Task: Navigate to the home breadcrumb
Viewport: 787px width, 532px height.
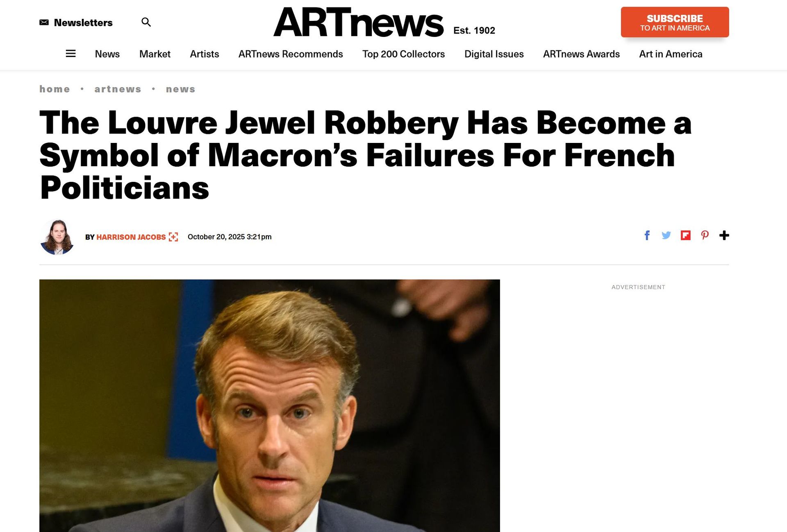Action: [x=55, y=89]
